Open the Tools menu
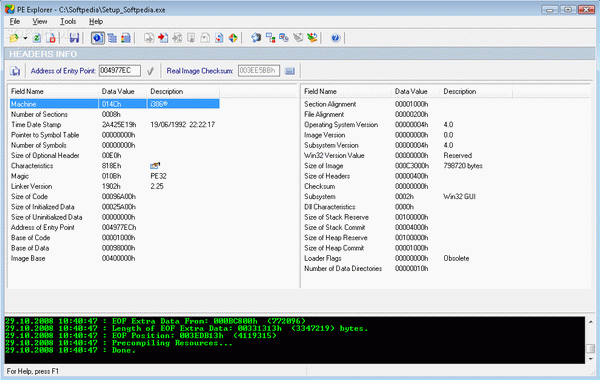This screenshot has width=600, height=380. pyautogui.click(x=68, y=21)
